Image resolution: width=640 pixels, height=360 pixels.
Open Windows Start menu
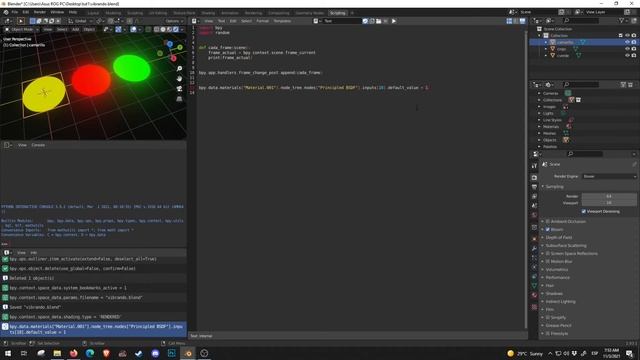click(8, 353)
